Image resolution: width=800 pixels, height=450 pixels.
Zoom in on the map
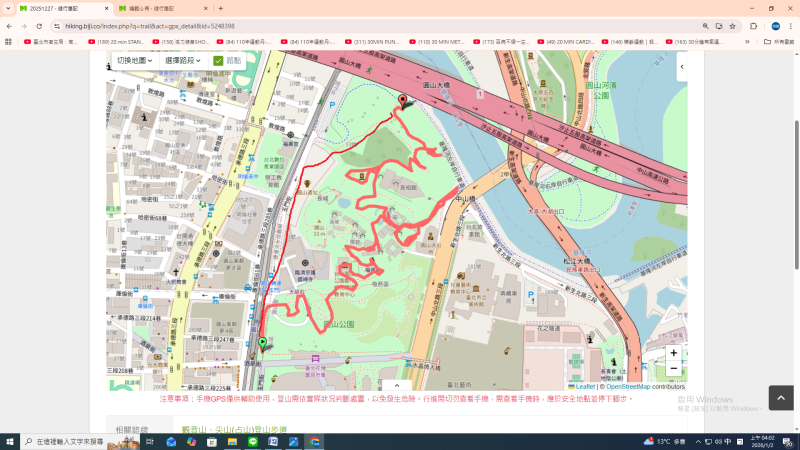point(673,353)
